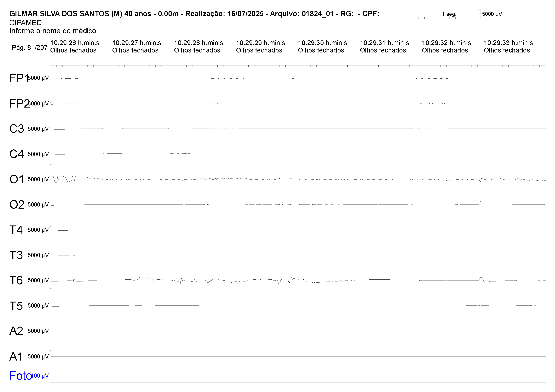Select the A2 channel label
Screen dimensions: 555x392
(16, 331)
